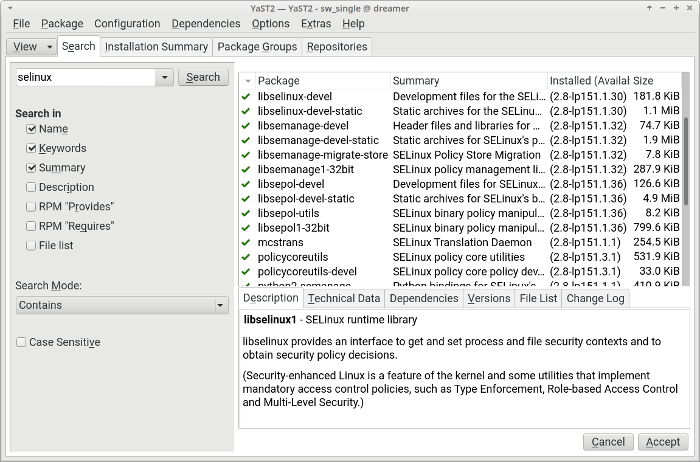Enable the Description search checkbox
Screen dimensions: 700x462
pos(32,187)
